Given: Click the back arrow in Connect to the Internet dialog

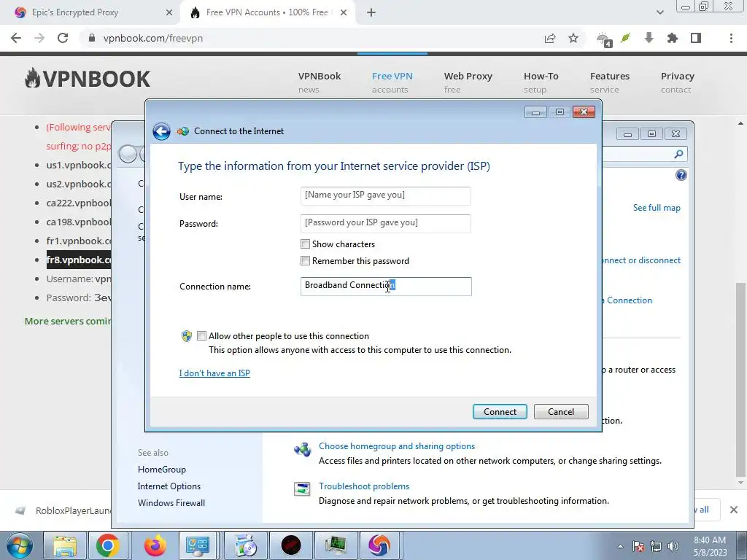Looking at the screenshot, I should click(x=161, y=131).
